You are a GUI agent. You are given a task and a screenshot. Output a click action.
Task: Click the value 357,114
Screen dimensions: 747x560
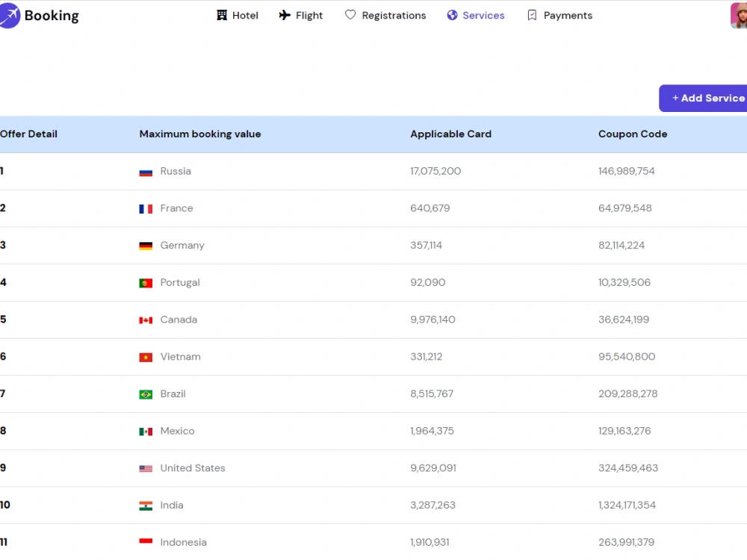(426, 245)
